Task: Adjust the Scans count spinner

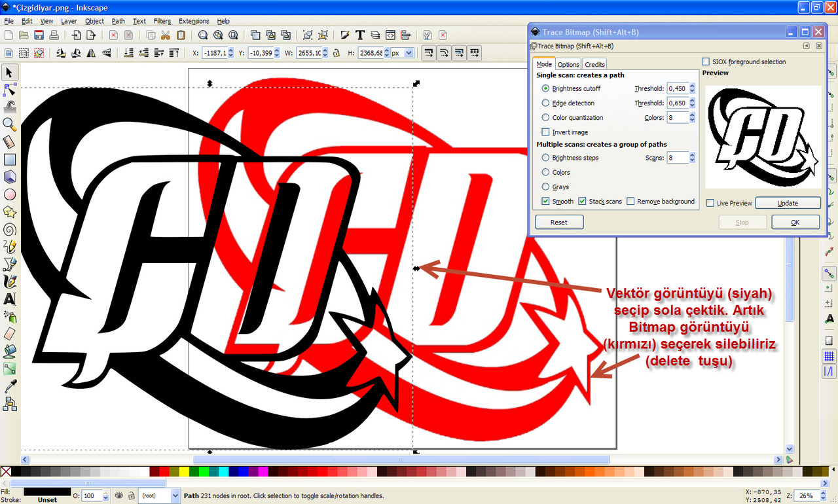Action: pyautogui.click(x=691, y=158)
